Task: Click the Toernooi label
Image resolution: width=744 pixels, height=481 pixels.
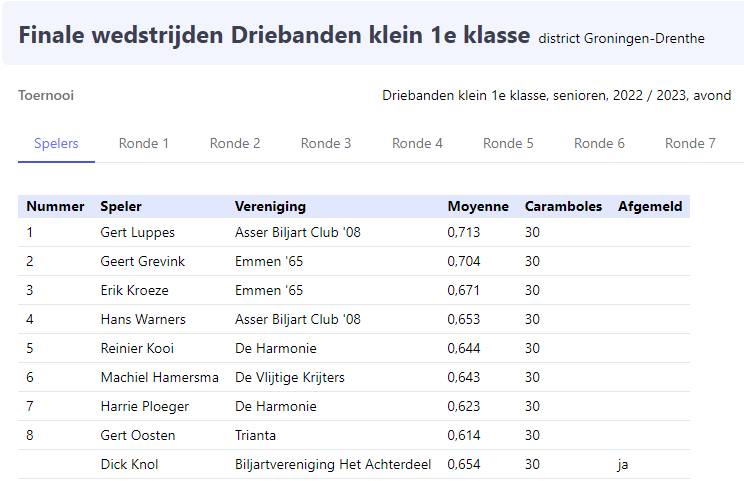Action: [46, 96]
